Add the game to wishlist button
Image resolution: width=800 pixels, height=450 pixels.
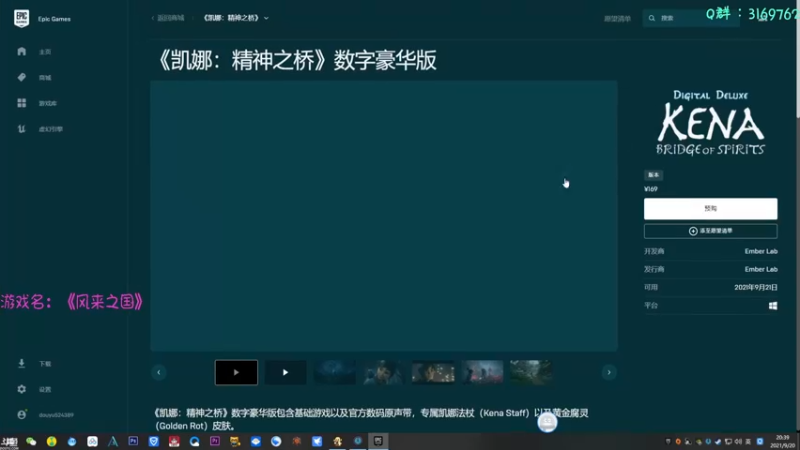(x=710, y=231)
